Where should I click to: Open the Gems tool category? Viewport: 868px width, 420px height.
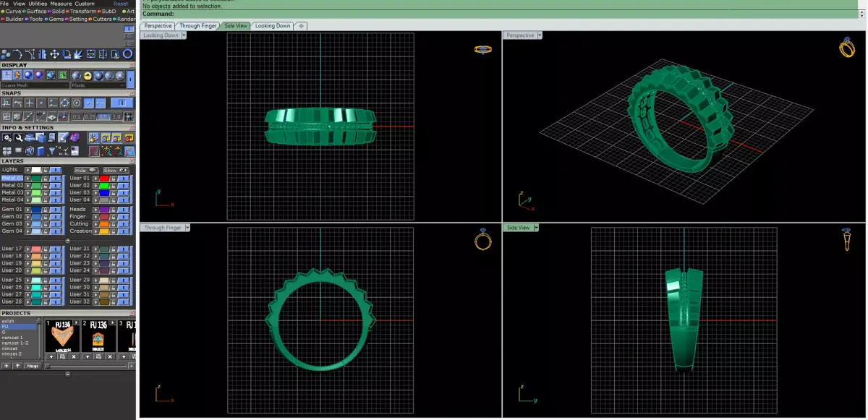54,19
